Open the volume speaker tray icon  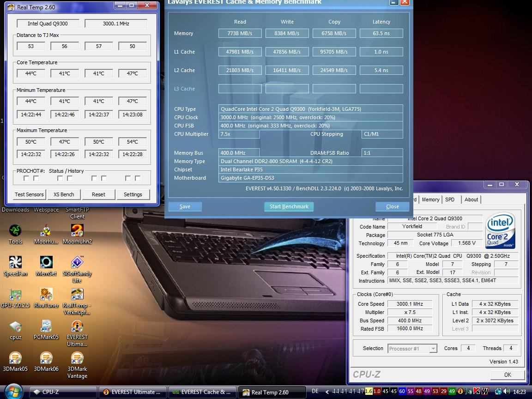pos(507,392)
